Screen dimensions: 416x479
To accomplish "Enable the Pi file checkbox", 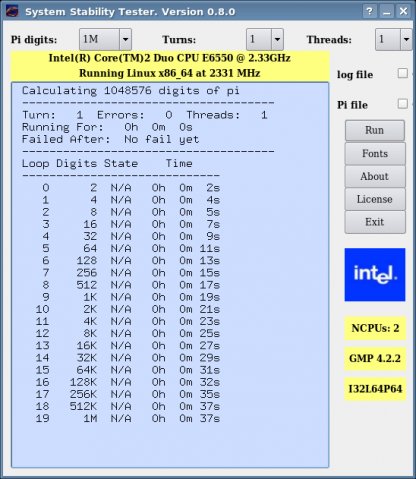I will pos(403,104).
